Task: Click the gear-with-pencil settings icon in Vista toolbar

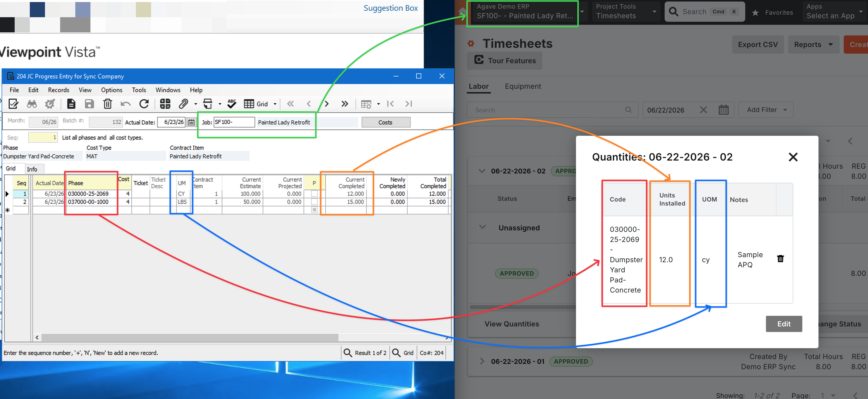Action: pos(50,104)
